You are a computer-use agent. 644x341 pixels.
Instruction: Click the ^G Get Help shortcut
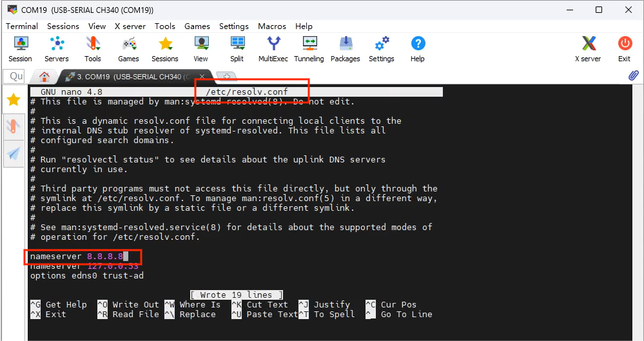(58, 305)
